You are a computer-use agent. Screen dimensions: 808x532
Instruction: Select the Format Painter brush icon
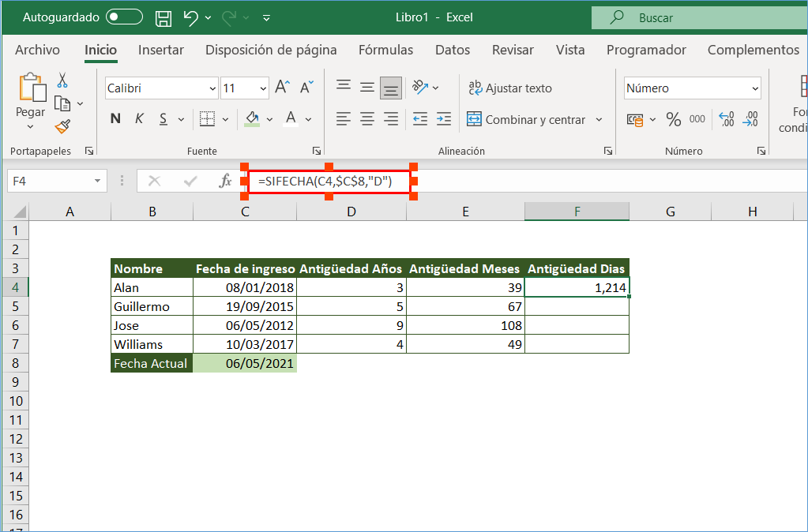[62, 126]
